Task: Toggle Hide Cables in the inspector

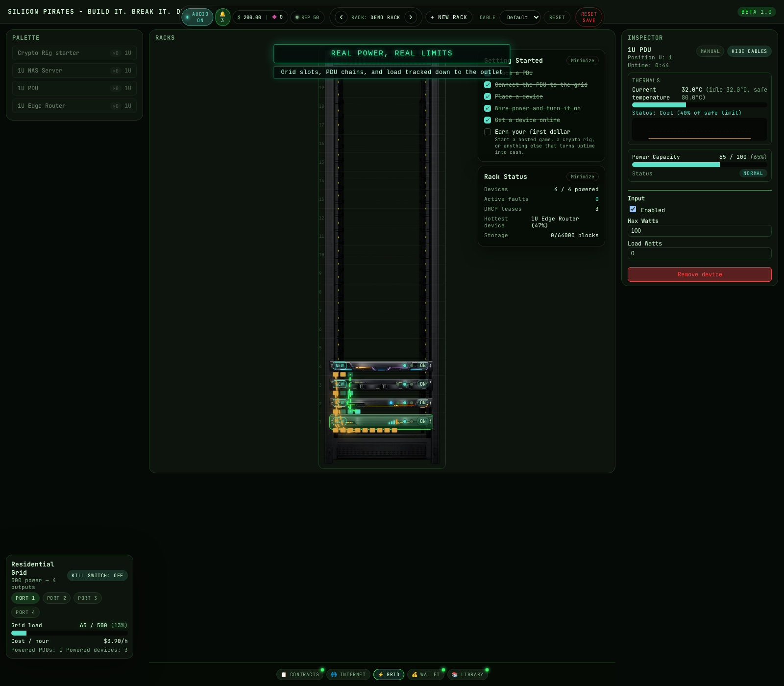Action: pyautogui.click(x=749, y=51)
